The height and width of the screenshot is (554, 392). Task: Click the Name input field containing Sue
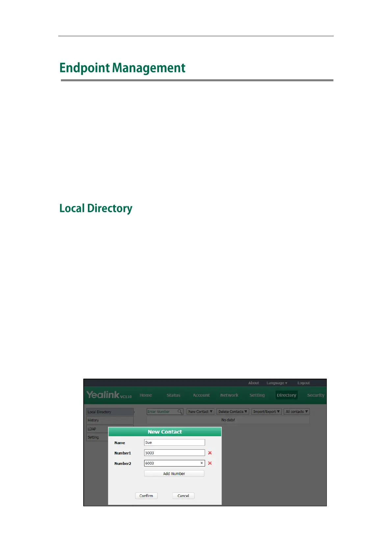click(x=174, y=442)
